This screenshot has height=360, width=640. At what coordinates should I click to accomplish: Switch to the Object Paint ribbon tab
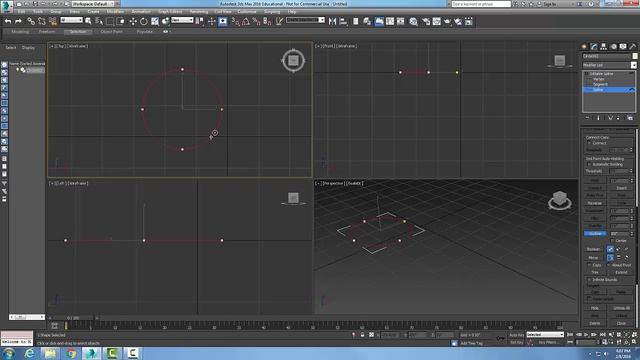pos(111,31)
